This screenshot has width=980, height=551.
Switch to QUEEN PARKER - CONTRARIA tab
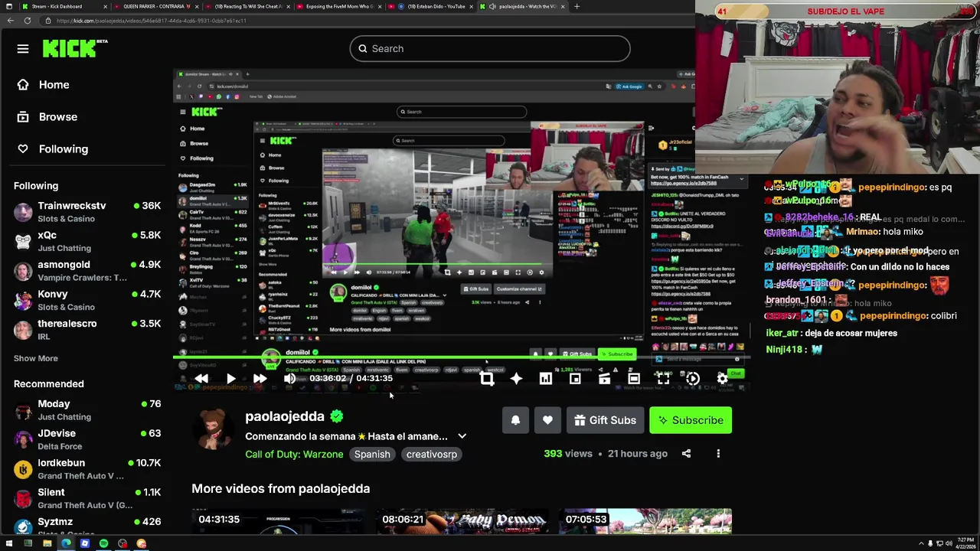click(x=156, y=6)
